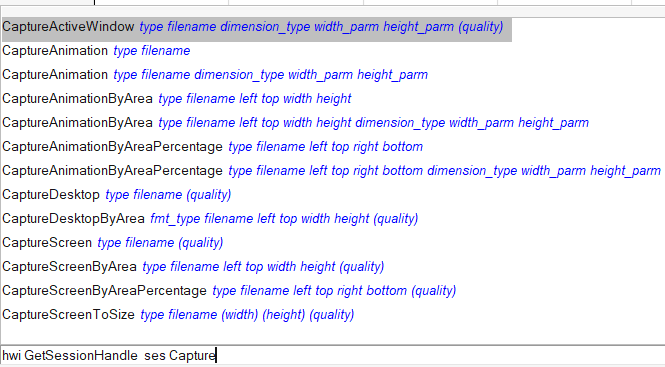Choose CaptureAnimation with dimension_type parameters
Image resolution: width=665 pixels, height=367 pixels.
coord(215,75)
